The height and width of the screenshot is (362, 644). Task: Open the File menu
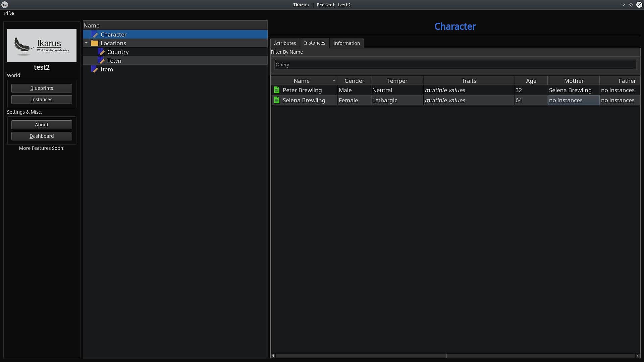tap(9, 13)
